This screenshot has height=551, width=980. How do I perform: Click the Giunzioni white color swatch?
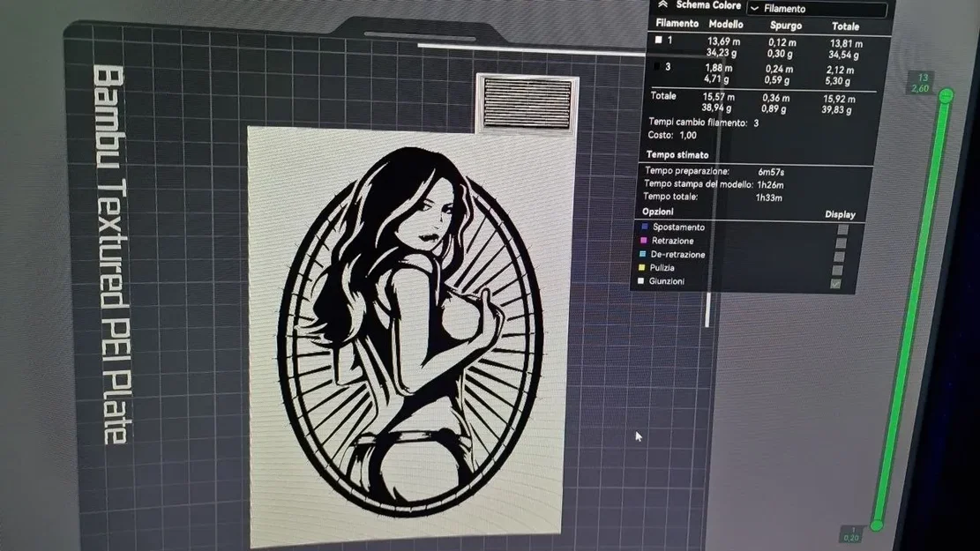[x=640, y=281]
